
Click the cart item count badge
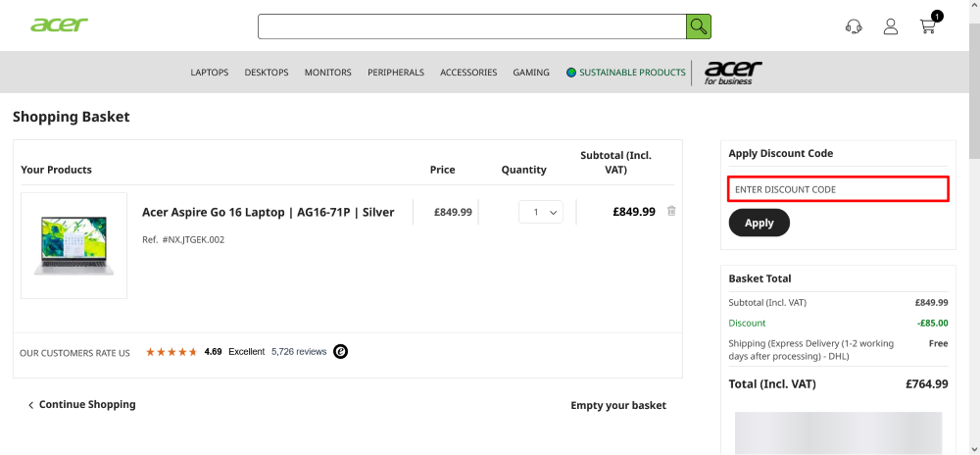click(937, 17)
